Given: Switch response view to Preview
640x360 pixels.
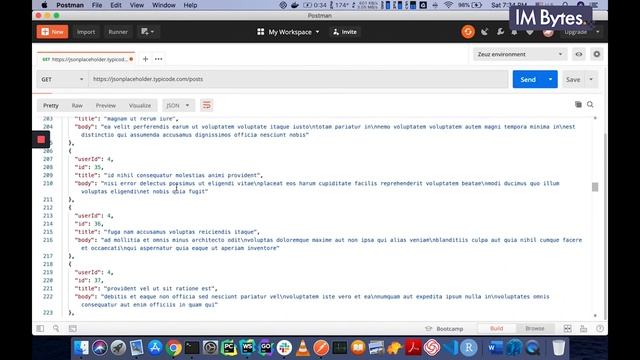Looking at the screenshot, I should pyautogui.click(x=106, y=105).
